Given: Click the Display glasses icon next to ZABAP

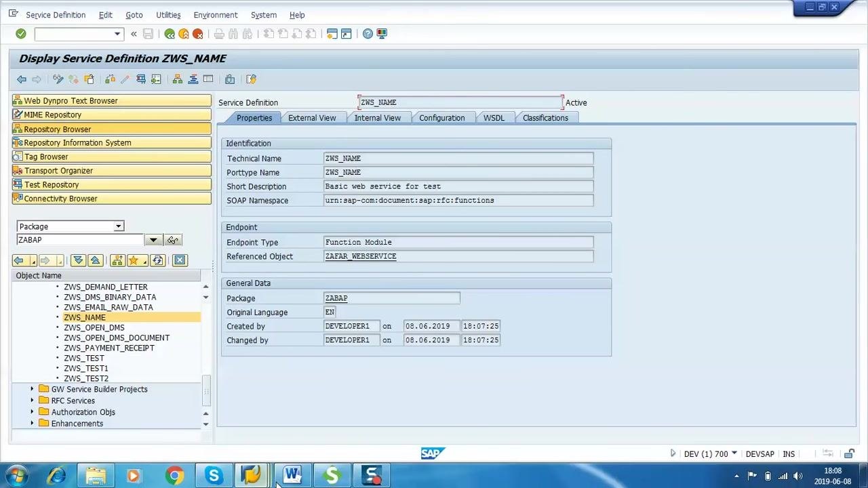Looking at the screenshot, I should pos(173,240).
